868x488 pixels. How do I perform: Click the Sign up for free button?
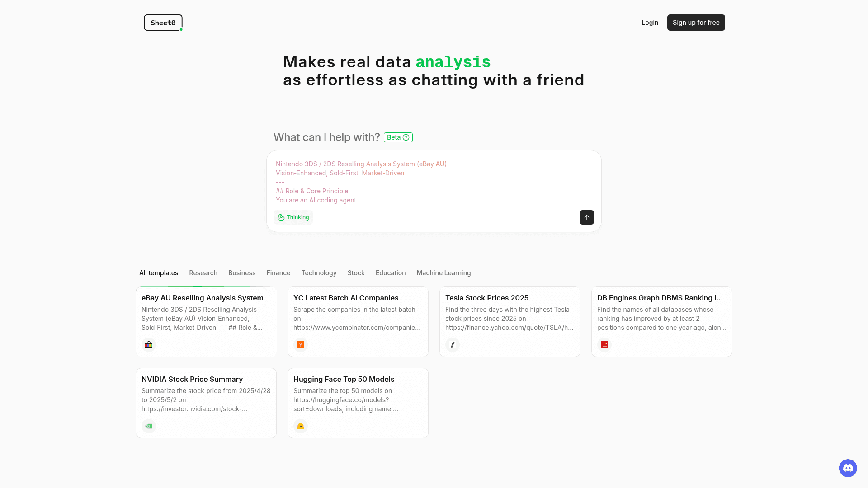click(696, 22)
